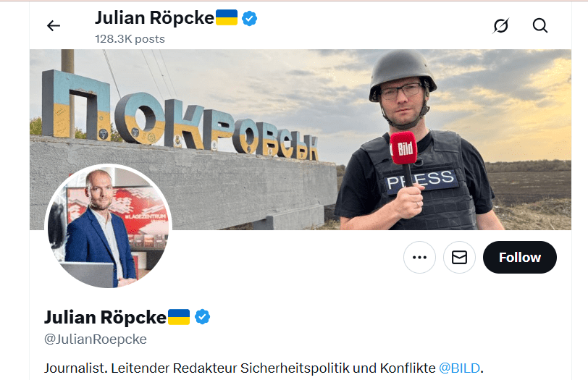Click the Ukrainian flag emoji in the top header
This screenshot has width=588, height=380.
click(x=227, y=17)
